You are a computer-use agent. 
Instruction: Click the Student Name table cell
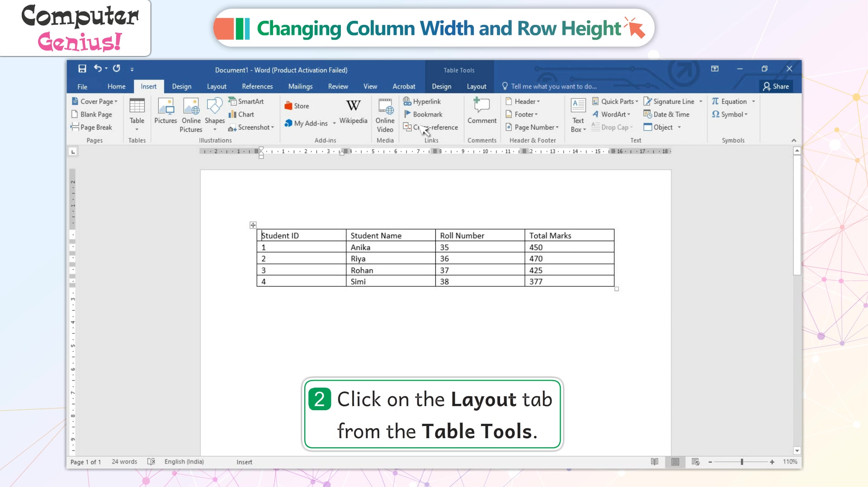pos(391,235)
